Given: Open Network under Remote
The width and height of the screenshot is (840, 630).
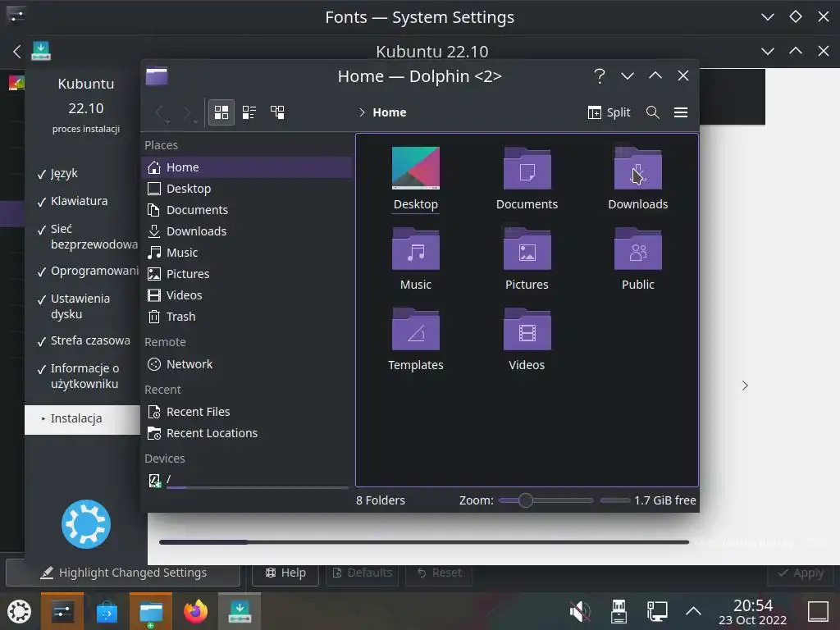Looking at the screenshot, I should tap(246, 364).
